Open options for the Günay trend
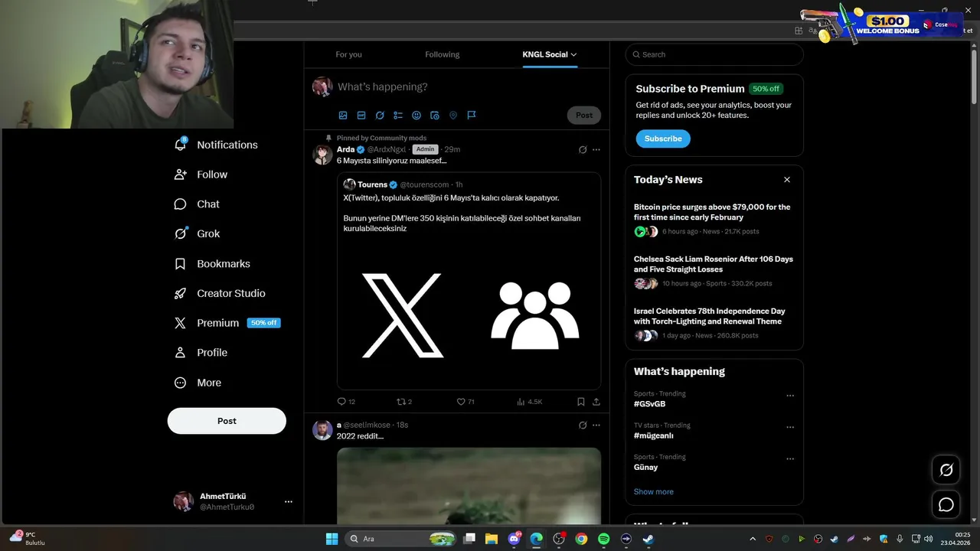 790,459
